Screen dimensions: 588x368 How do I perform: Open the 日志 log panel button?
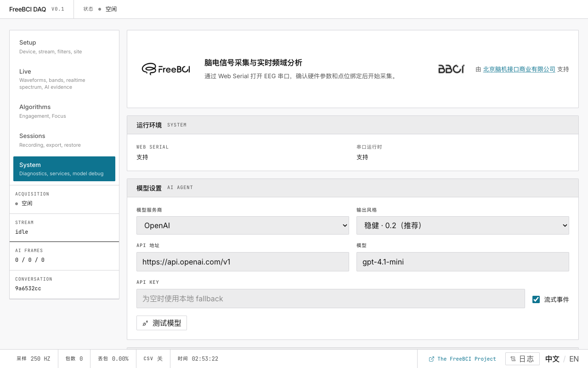click(x=522, y=359)
